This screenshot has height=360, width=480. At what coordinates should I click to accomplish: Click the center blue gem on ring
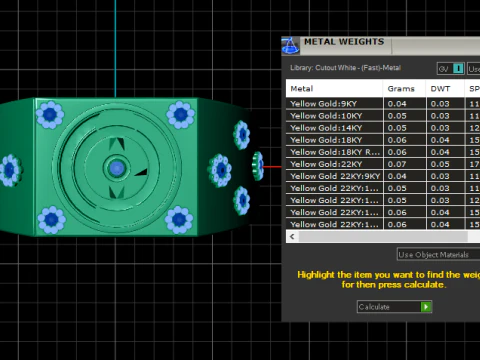coord(116,168)
